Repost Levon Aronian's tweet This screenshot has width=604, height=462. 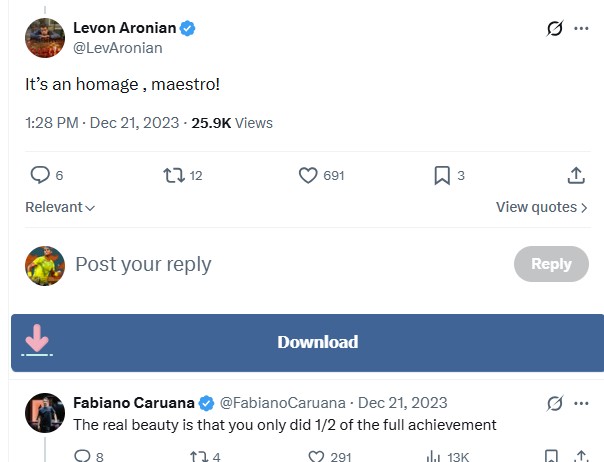[174, 175]
